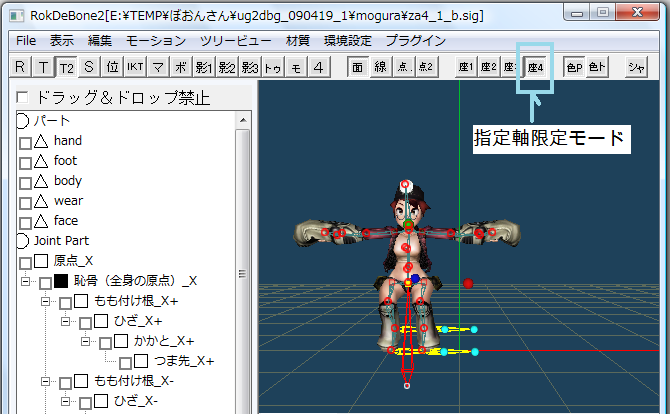
Task: Click the 線 (line) display button
Action: pos(381,67)
